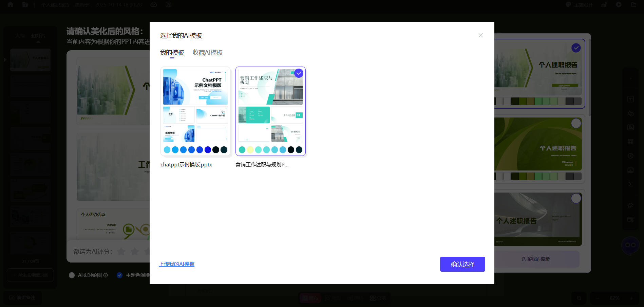
Task: Close the 选择我的AI模板 dialog
Action: (480, 35)
